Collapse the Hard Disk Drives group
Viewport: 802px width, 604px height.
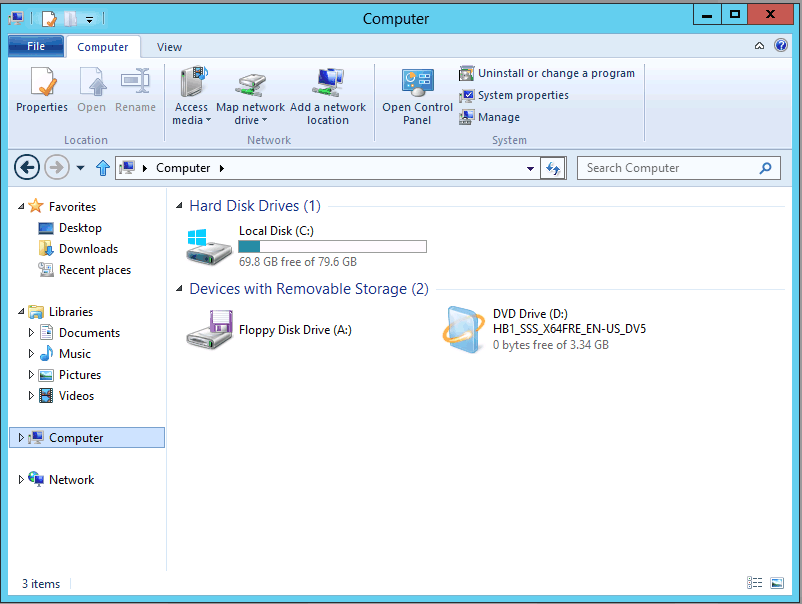179,206
